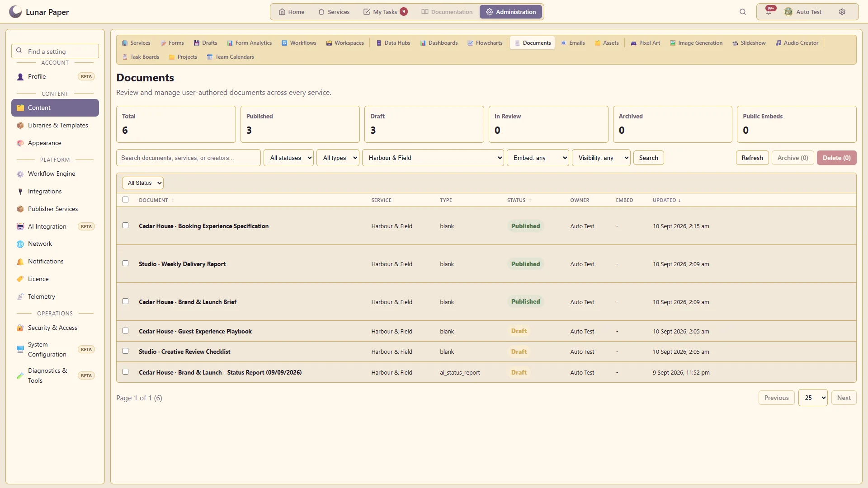This screenshot has width=868, height=488.
Task: Focus the Search documents input field
Action: pos(189,158)
